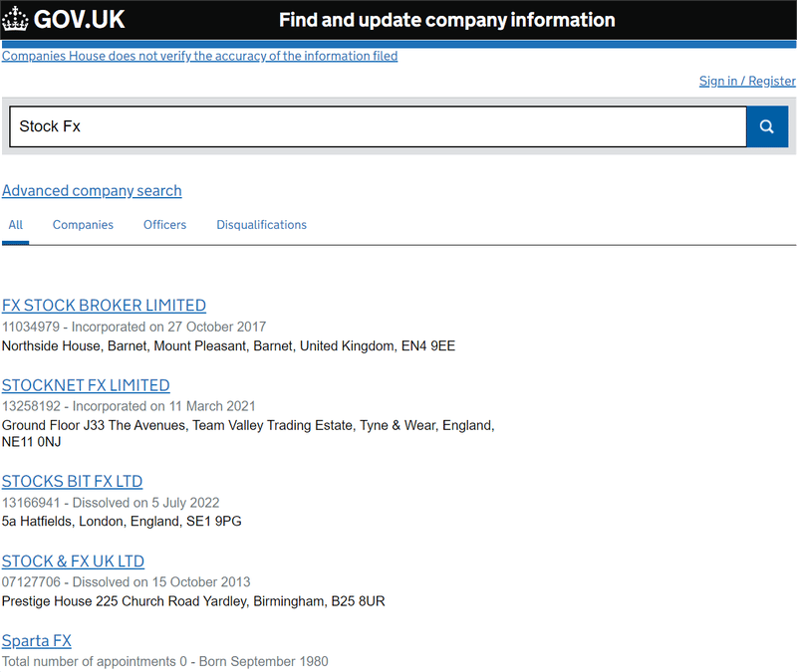Open the Sign in / Register link

point(747,81)
